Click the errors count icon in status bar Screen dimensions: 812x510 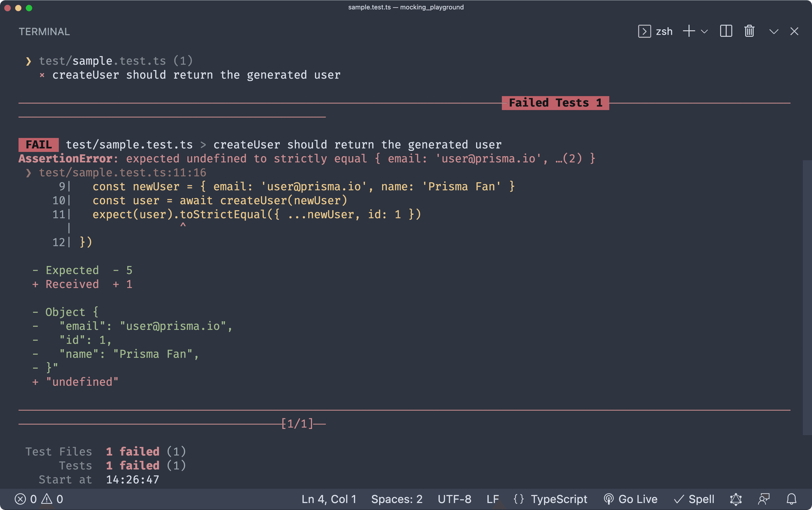tap(20, 499)
